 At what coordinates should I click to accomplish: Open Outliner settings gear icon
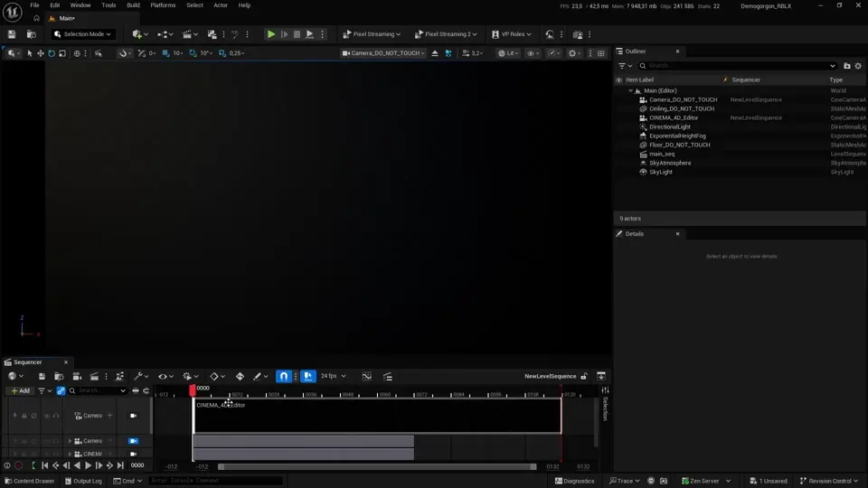click(858, 66)
